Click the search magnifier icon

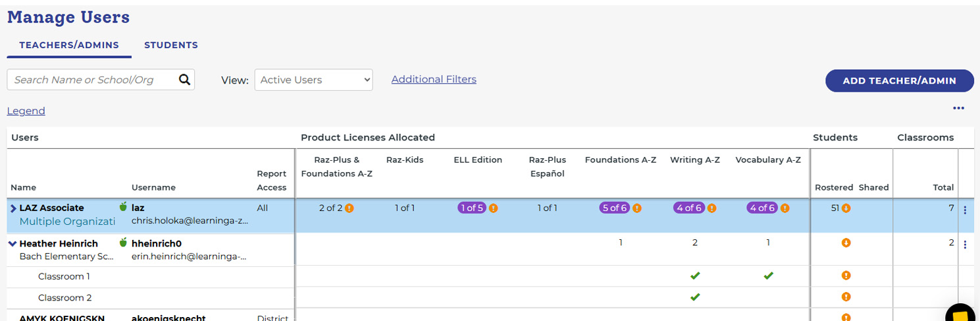click(x=184, y=80)
